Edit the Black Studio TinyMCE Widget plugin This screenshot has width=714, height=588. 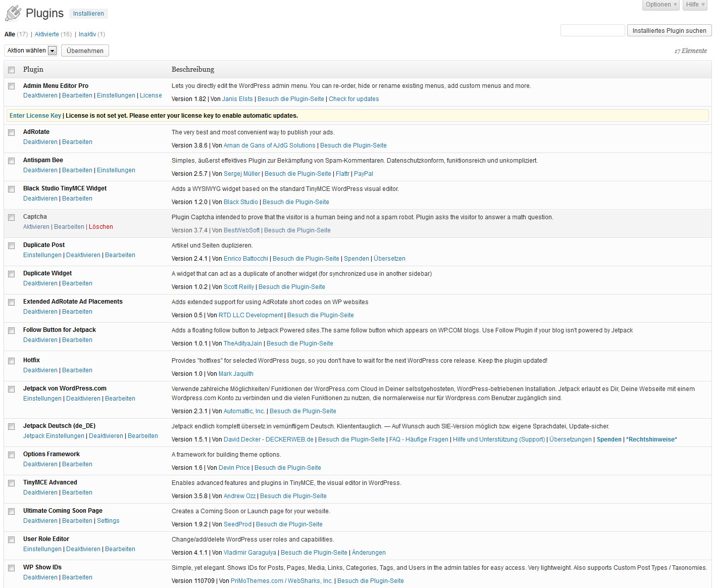(77, 199)
